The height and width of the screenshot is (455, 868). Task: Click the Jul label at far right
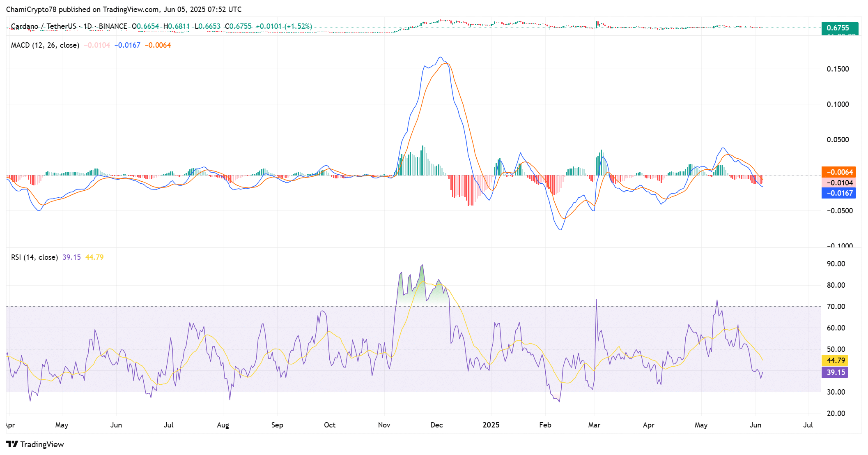pyautogui.click(x=808, y=425)
